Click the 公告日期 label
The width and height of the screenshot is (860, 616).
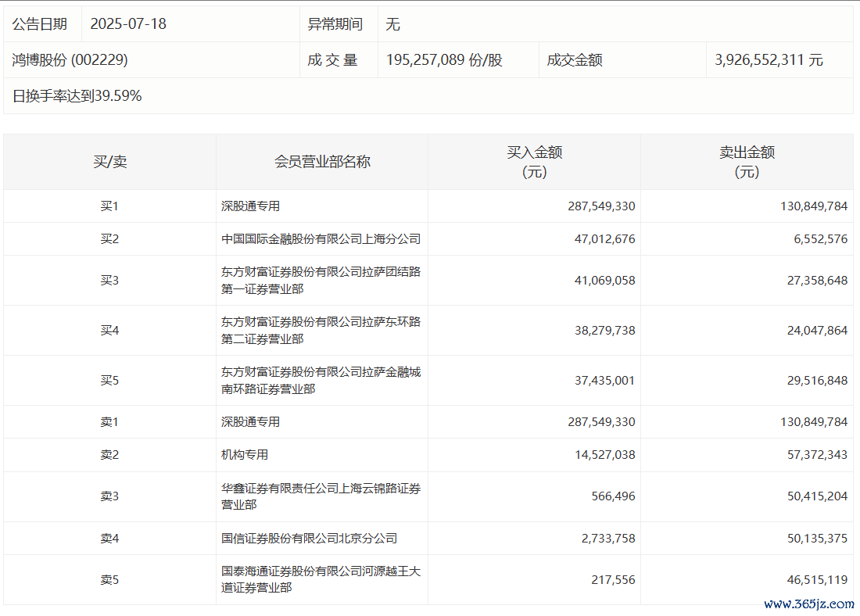(40, 24)
